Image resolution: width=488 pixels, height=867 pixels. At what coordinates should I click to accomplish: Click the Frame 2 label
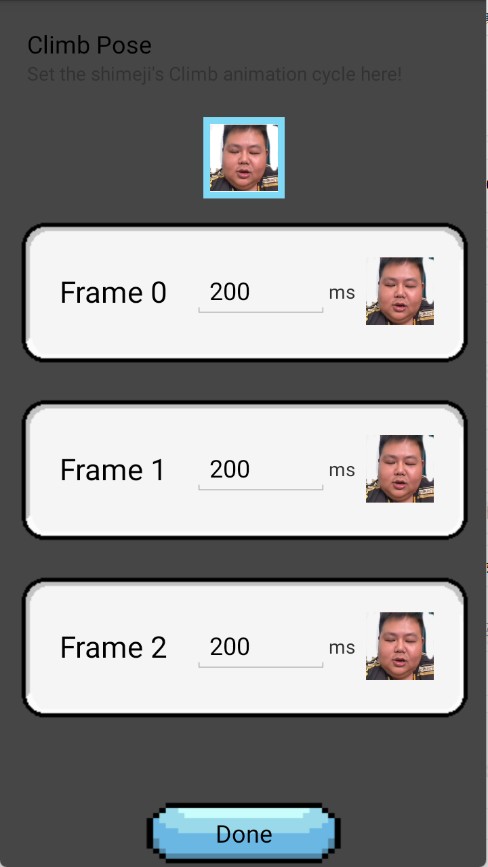(113, 647)
